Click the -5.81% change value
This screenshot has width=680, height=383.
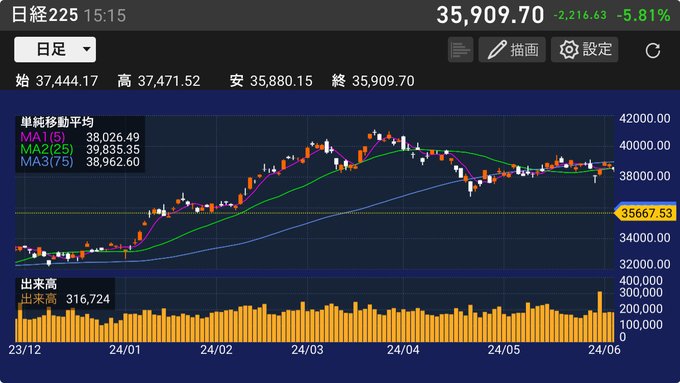pos(644,16)
